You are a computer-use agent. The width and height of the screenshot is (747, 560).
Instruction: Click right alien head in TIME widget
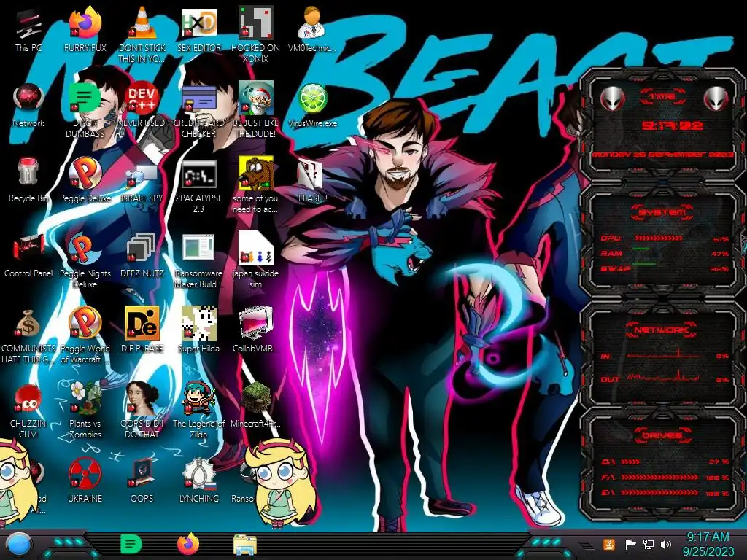715,99
